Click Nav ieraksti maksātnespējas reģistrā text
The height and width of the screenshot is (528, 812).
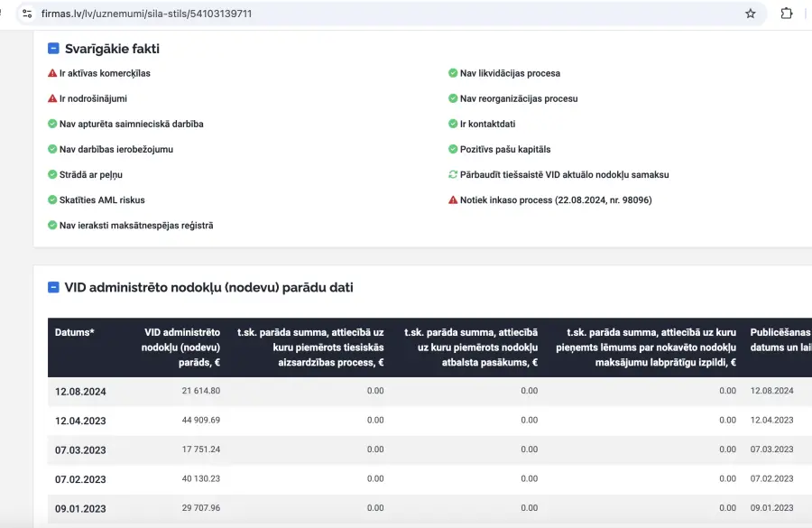(x=136, y=226)
